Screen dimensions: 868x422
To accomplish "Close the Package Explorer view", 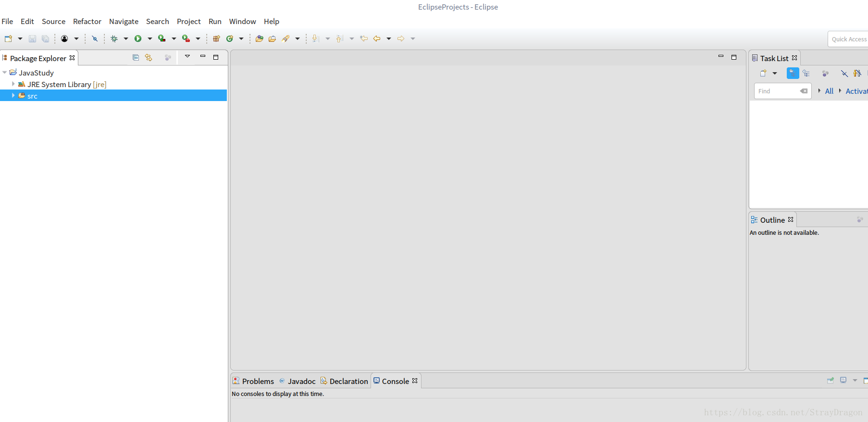I will click(72, 58).
